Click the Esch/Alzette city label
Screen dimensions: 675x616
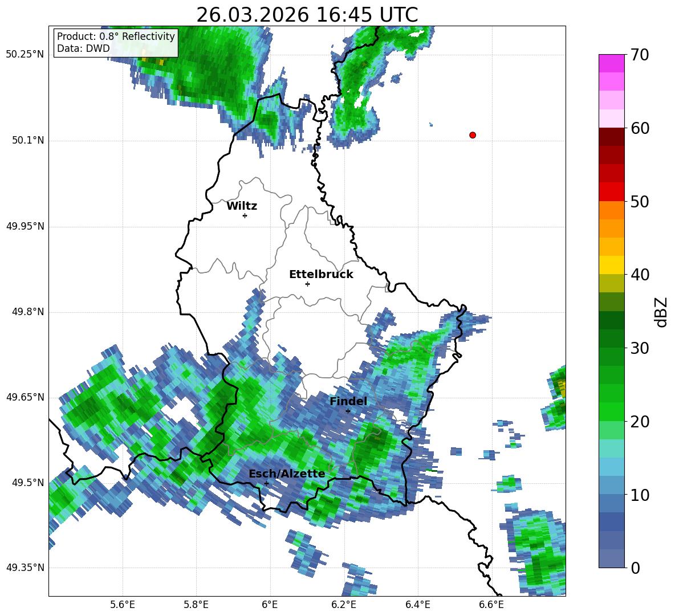[x=287, y=474]
